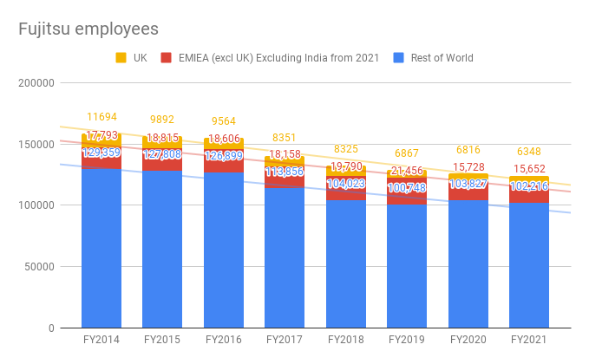Click the yellow UK legend swatch
Image resolution: width=589 pixels, height=364 pixels.
click(121, 58)
